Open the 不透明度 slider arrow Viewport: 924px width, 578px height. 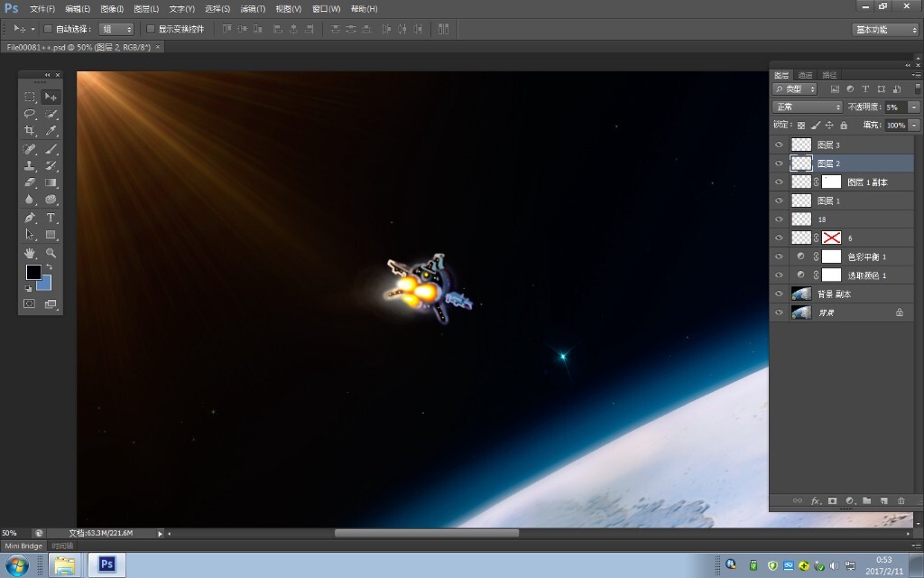(x=914, y=107)
